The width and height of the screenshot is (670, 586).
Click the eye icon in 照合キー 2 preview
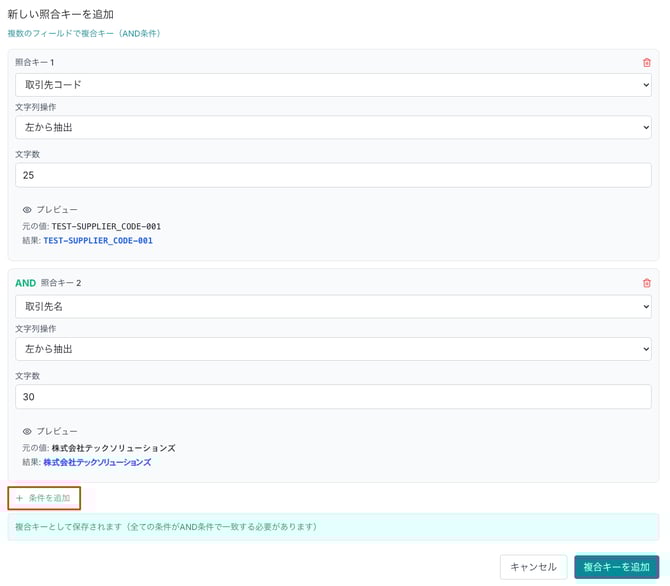pyautogui.click(x=27, y=431)
